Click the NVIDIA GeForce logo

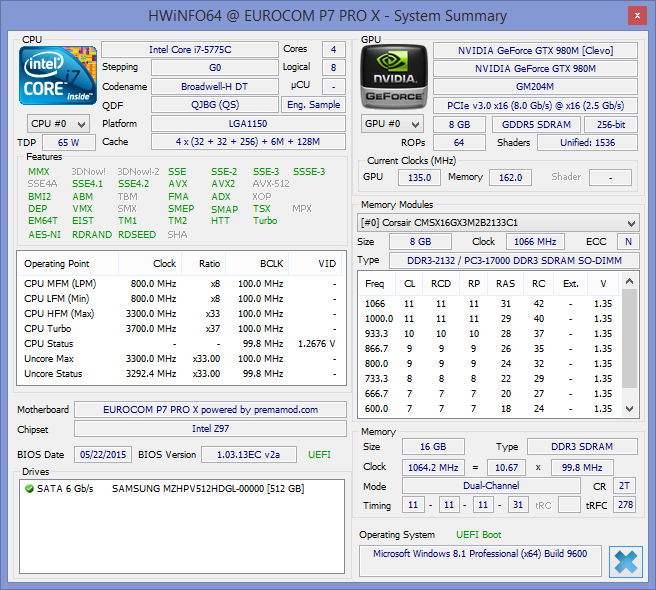pos(394,77)
